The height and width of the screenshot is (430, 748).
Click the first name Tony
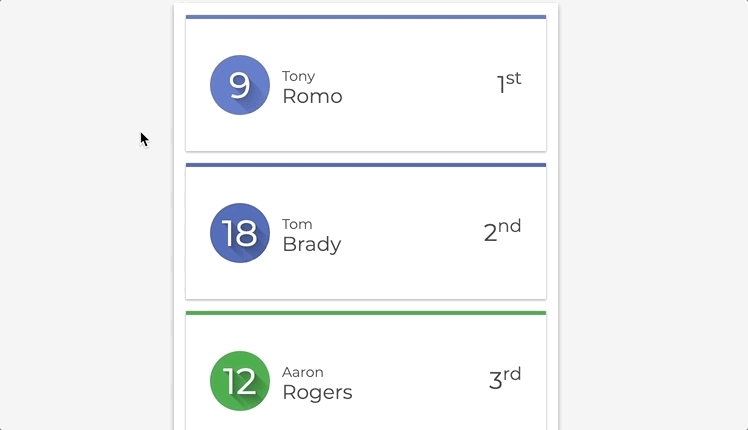click(x=299, y=76)
